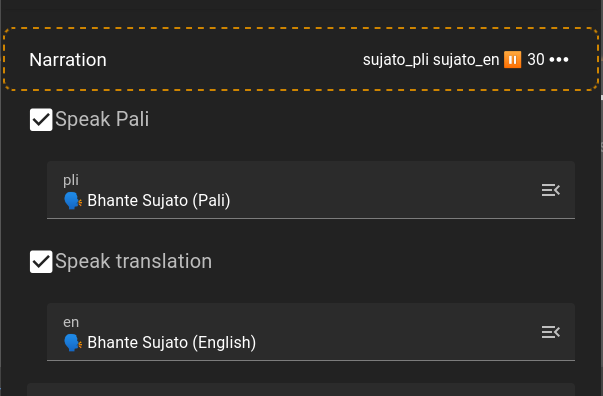Click the Narration title text
603x396 pixels.
click(68, 60)
